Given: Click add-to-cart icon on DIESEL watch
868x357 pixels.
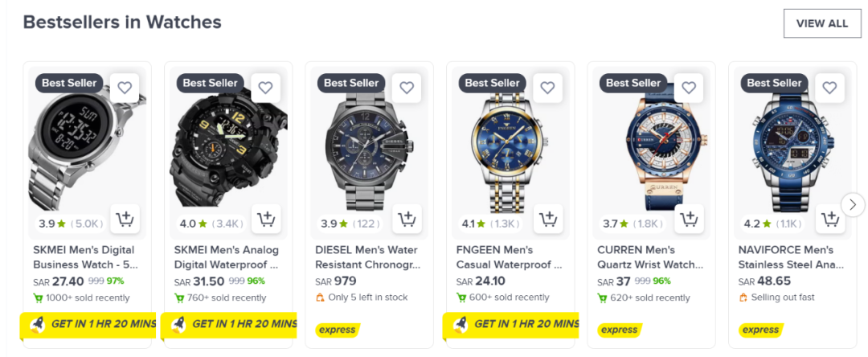Looking at the screenshot, I should (x=407, y=219).
